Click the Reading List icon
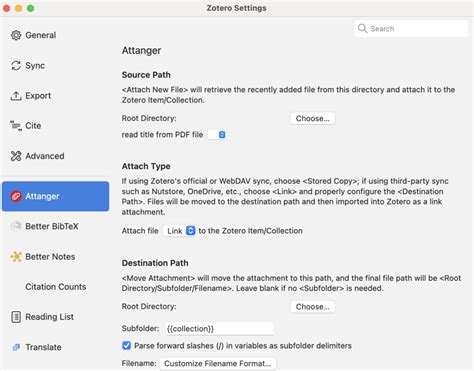 tap(16, 317)
